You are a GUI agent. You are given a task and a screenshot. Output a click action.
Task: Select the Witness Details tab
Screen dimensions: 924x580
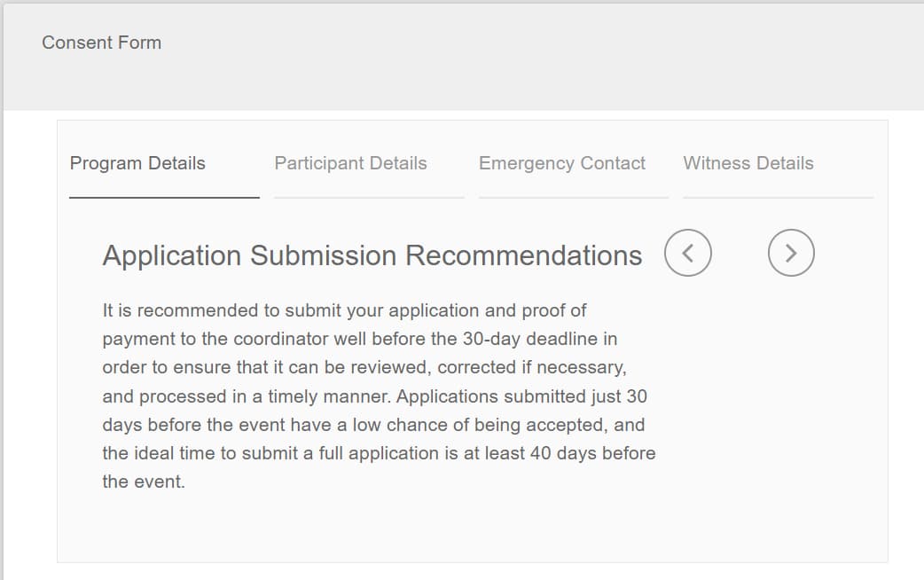coord(748,163)
